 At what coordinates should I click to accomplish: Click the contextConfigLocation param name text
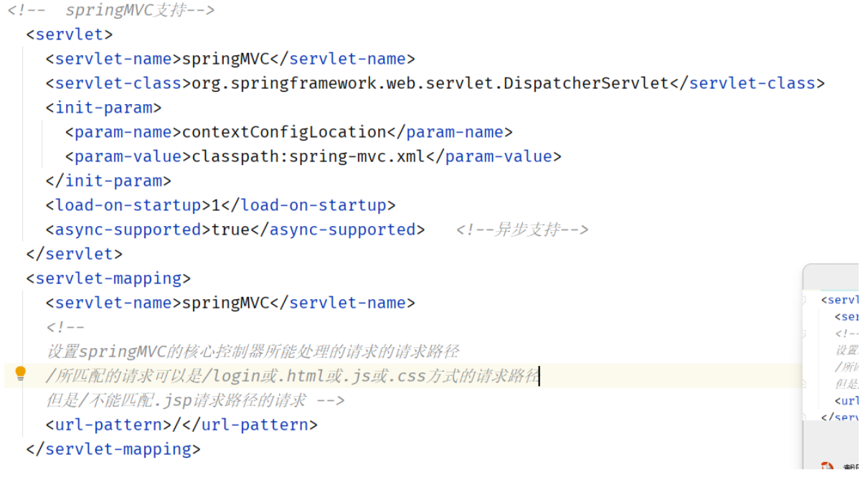click(285, 132)
